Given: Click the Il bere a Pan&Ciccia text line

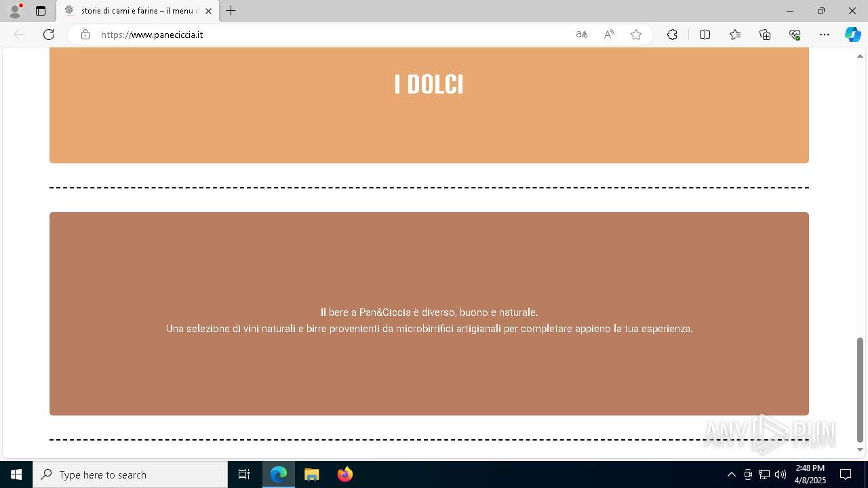Looking at the screenshot, I should 429,312.
